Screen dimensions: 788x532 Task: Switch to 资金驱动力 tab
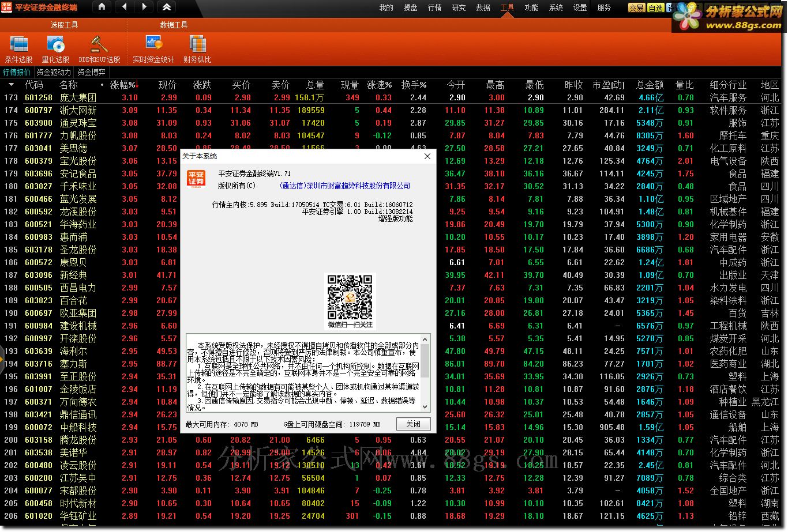[x=54, y=72]
